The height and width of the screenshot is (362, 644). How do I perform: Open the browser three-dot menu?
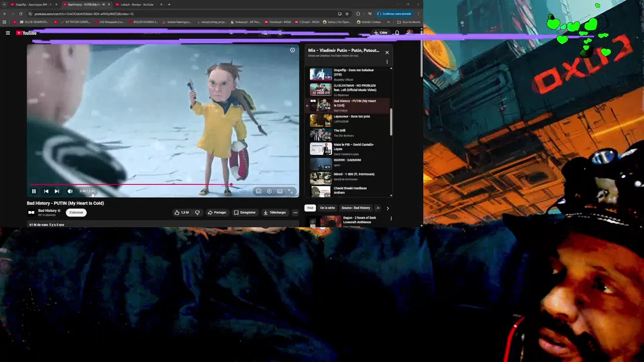[418, 14]
